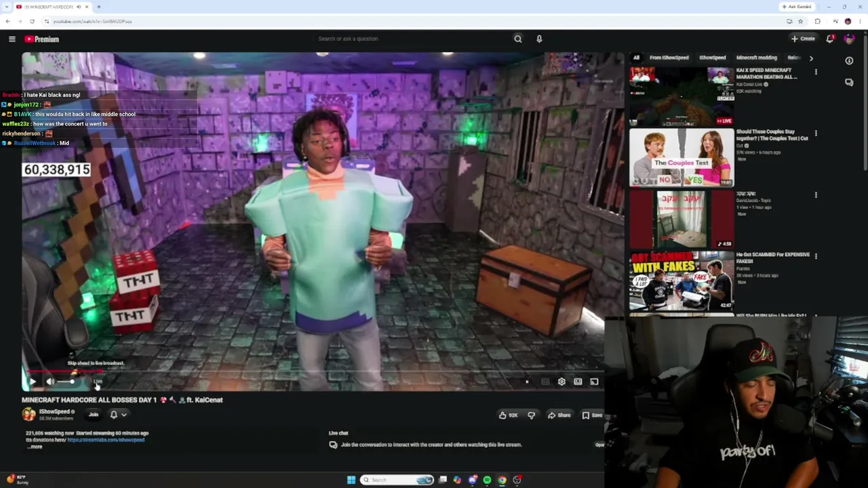Toggle the subtitles/captions button in the player
Screen dimensions: 868x488
(x=545, y=382)
